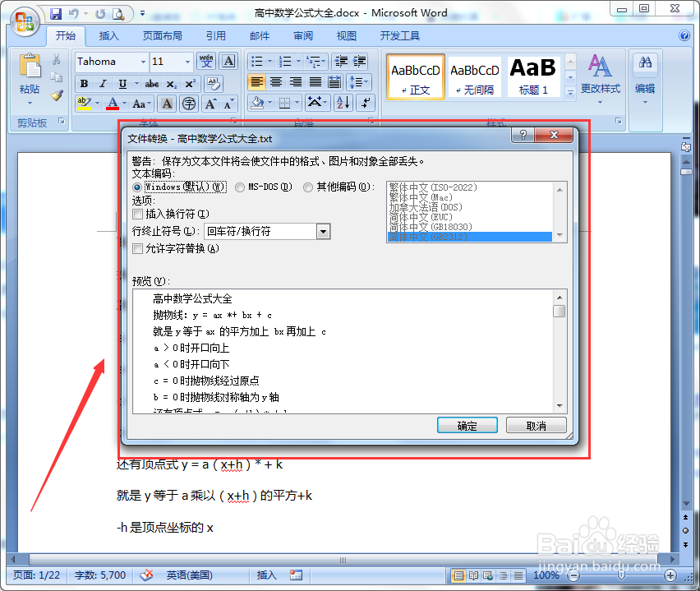
Task: Switch to full screen reading view
Action: point(474,575)
